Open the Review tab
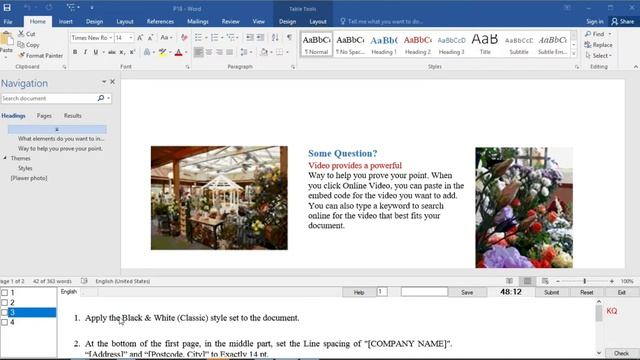 230,22
